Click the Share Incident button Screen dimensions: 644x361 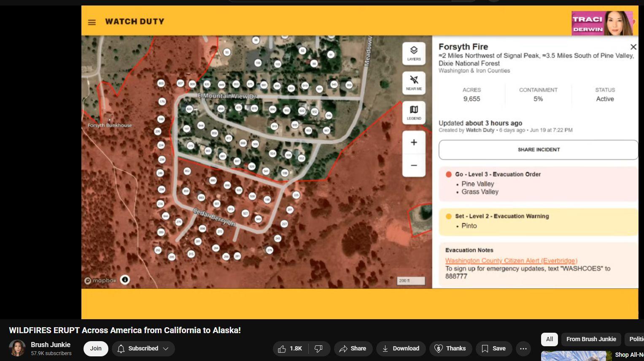pyautogui.click(x=539, y=150)
